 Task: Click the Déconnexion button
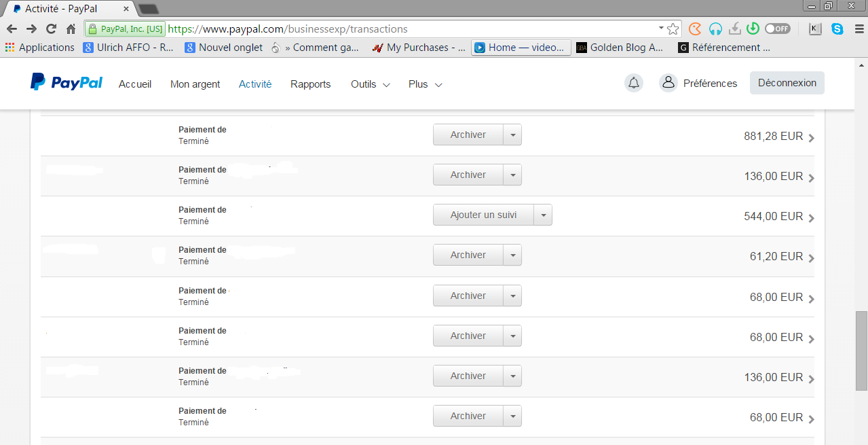787,83
